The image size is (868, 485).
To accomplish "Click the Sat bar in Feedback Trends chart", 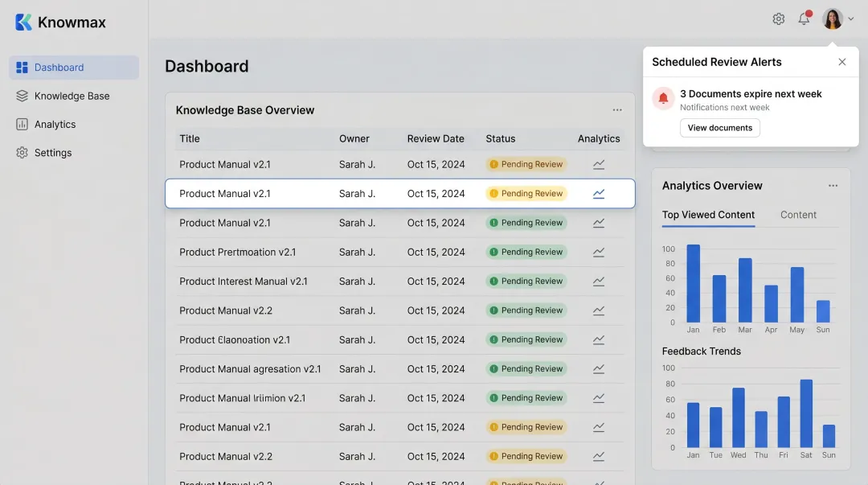I will 806,413.
